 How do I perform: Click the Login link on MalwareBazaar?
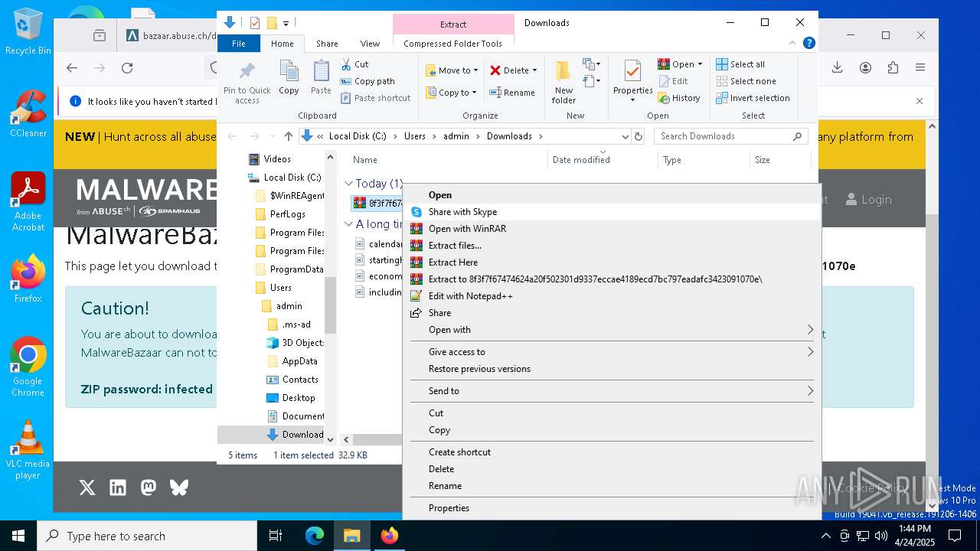(868, 200)
